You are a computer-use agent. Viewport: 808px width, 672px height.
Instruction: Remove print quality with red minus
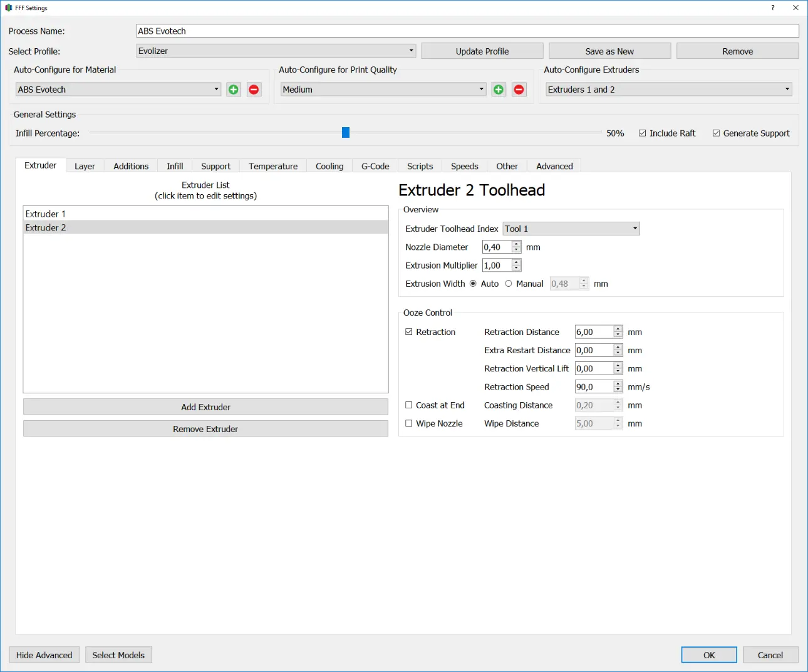pyautogui.click(x=519, y=90)
